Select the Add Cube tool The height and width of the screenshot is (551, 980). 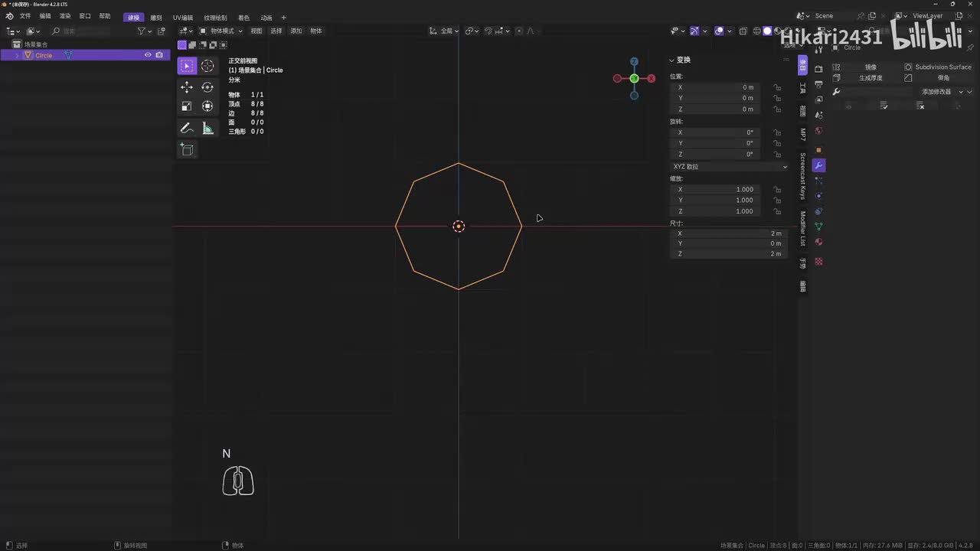point(187,149)
